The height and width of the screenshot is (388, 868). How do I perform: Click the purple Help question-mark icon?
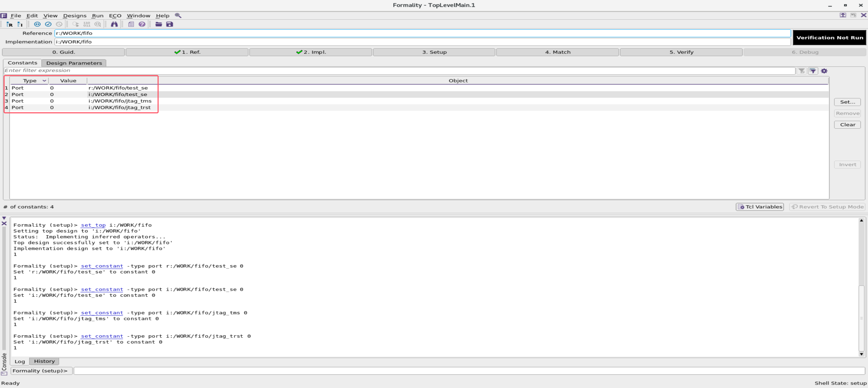click(x=142, y=24)
